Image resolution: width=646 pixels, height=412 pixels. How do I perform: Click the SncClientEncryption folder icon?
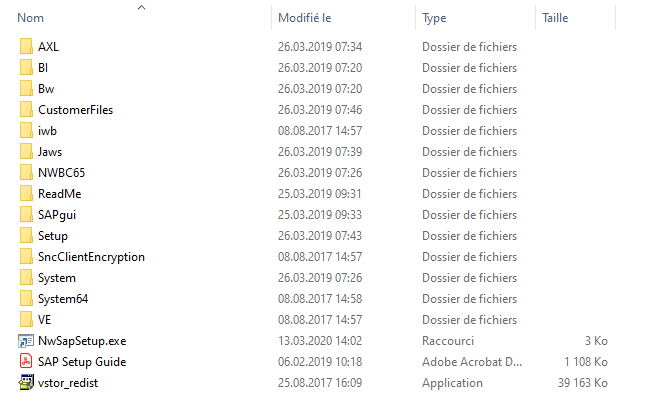click(x=26, y=257)
